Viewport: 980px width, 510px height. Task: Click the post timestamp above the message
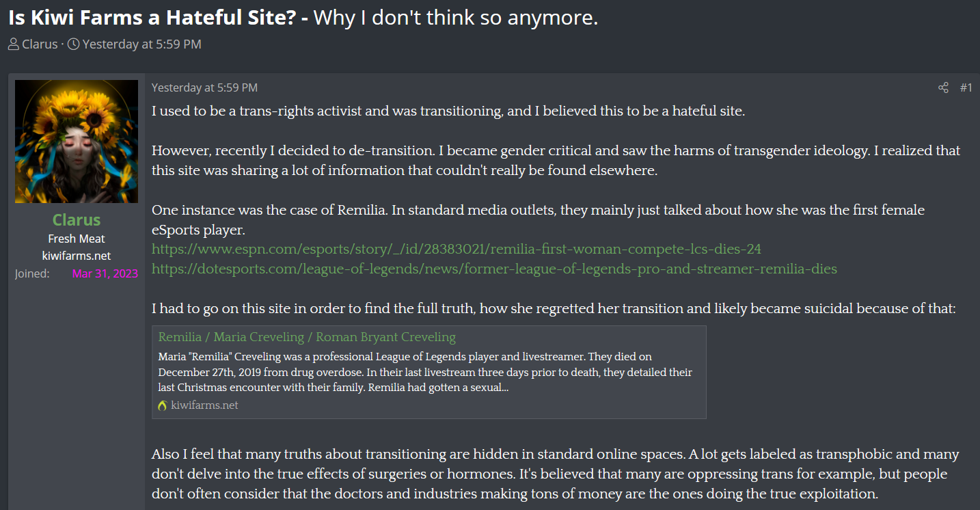(x=204, y=88)
